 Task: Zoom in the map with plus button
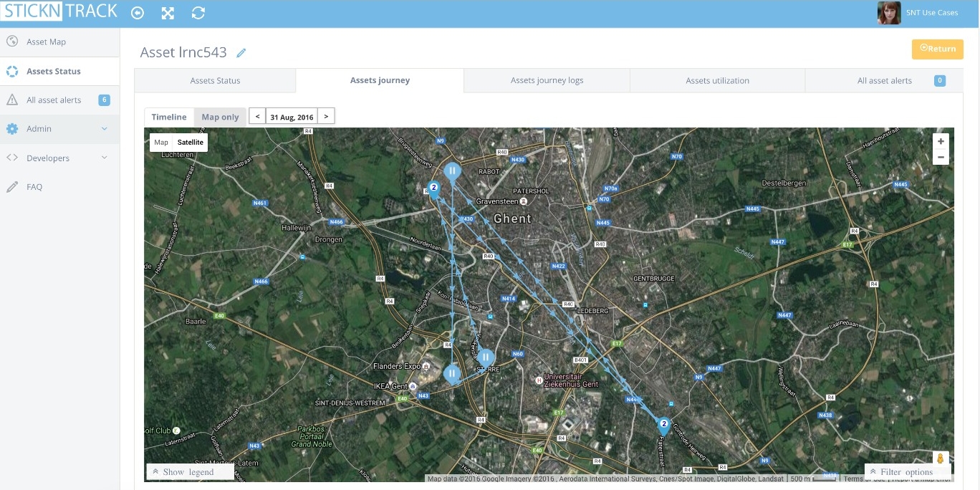point(941,141)
